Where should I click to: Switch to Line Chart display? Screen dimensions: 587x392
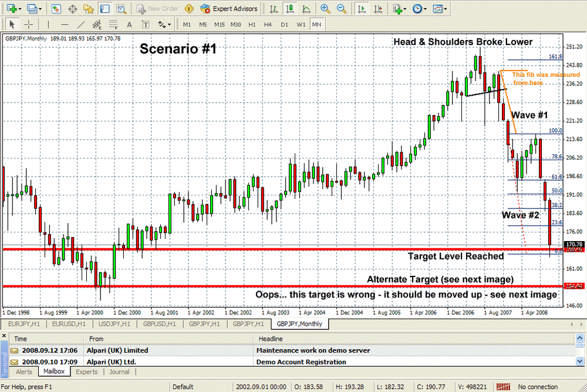click(306, 9)
